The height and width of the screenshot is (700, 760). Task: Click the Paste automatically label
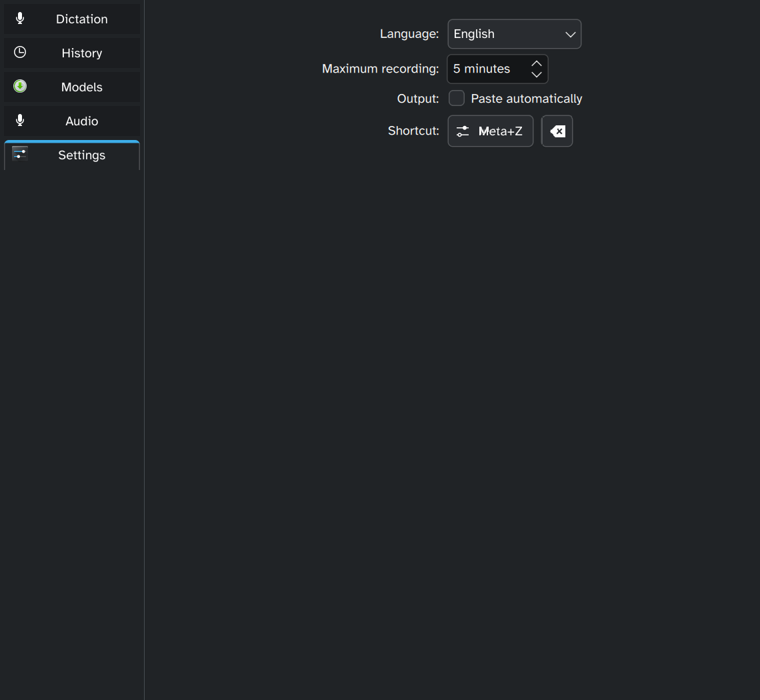pos(527,99)
